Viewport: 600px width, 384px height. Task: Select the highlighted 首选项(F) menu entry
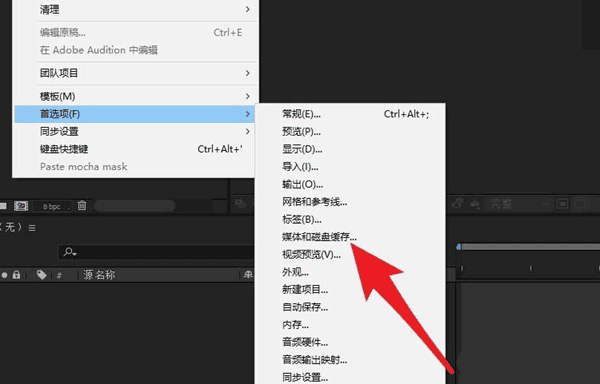(x=135, y=114)
